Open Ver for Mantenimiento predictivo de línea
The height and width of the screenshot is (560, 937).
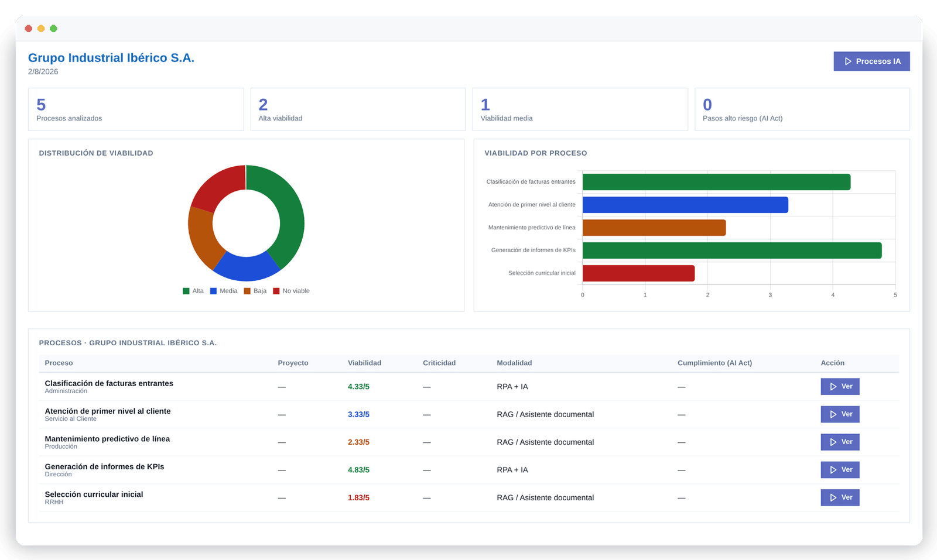click(x=840, y=442)
